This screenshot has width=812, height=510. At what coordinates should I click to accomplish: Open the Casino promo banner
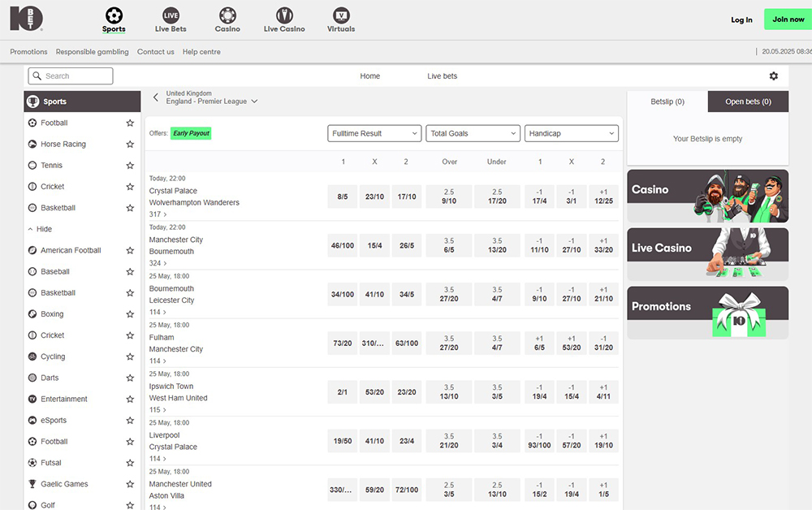pyautogui.click(x=708, y=197)
